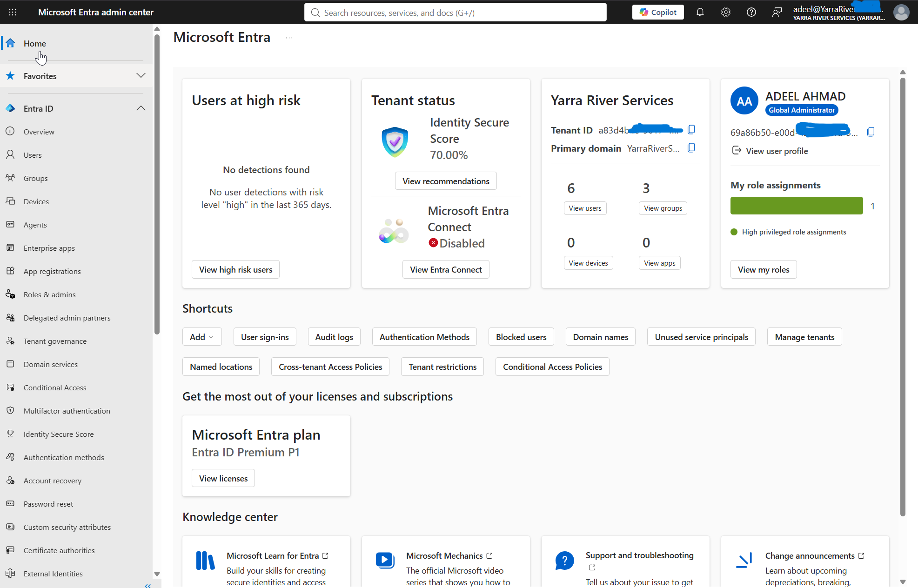
Task: Click View my roles button
Action: coord(764,269)
